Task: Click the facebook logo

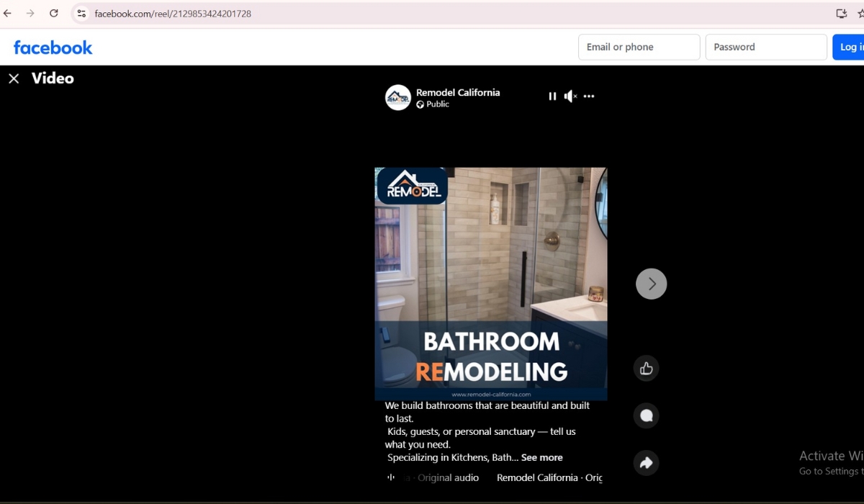Action: click(53, 48)
